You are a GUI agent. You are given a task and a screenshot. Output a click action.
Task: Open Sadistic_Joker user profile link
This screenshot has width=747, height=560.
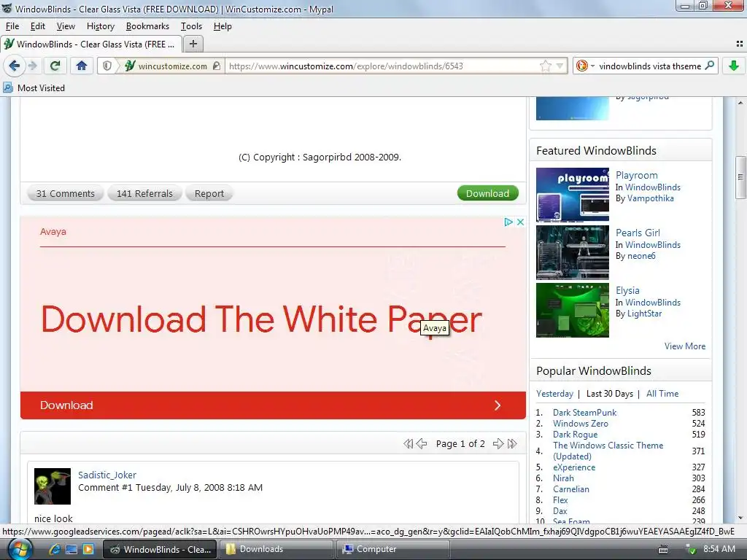click(x=107, y=475)
